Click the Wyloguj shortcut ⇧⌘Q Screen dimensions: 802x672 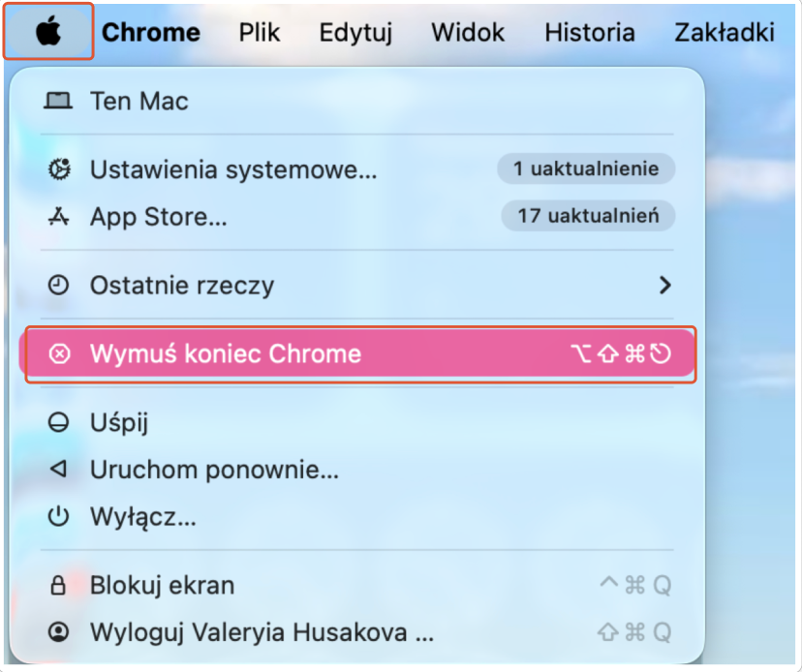[634, 632]
